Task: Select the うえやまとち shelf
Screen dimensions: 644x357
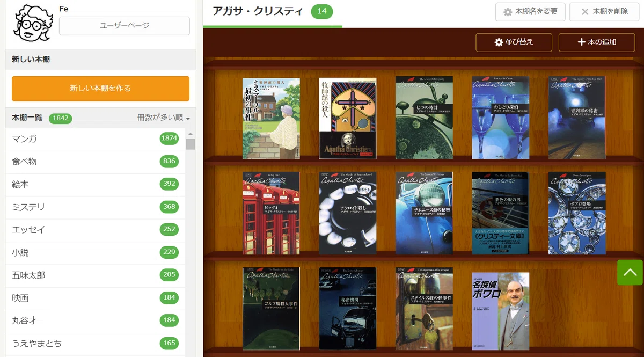Action: (x=95, y=343)
